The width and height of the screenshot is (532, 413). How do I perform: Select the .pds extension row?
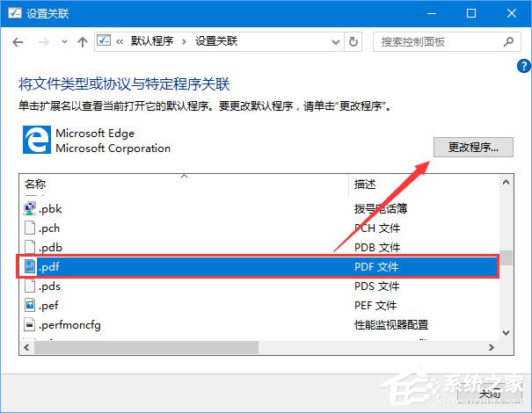click(259, 286)
